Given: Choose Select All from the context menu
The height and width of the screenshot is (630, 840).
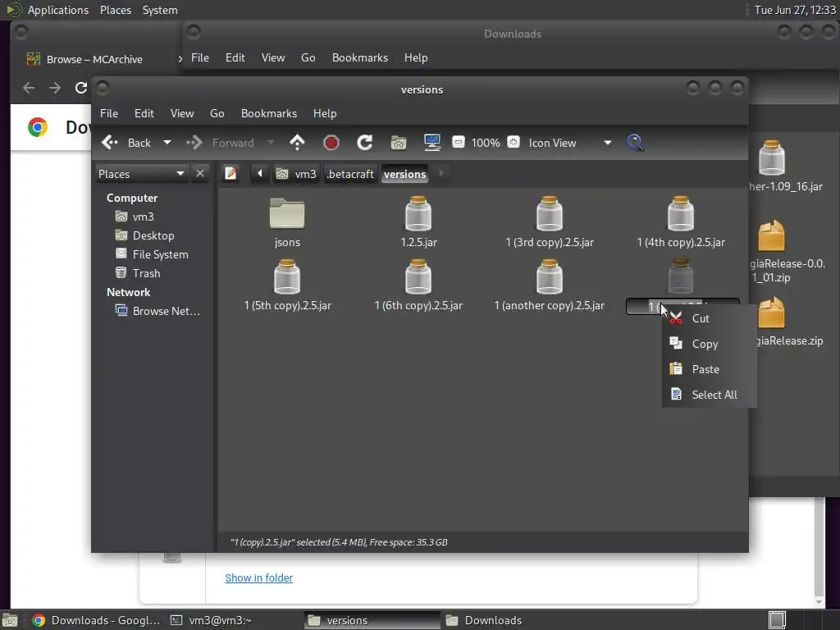Looking at the screenshot, I should [709, 395].
